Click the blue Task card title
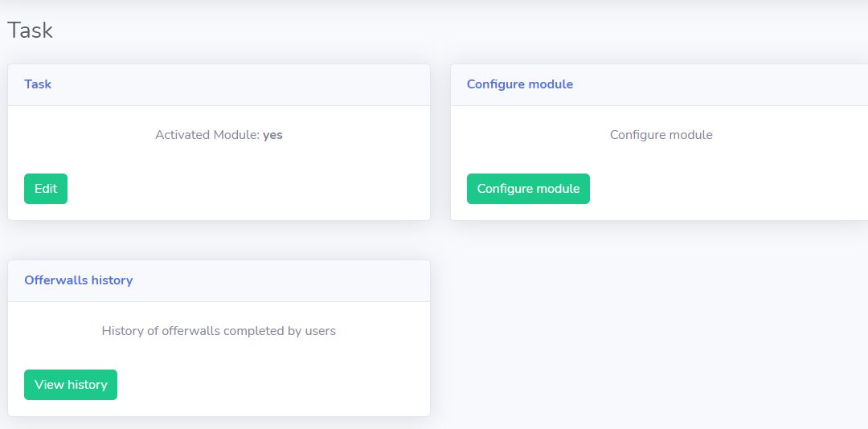The image size is (868, 429). point(38,84)
